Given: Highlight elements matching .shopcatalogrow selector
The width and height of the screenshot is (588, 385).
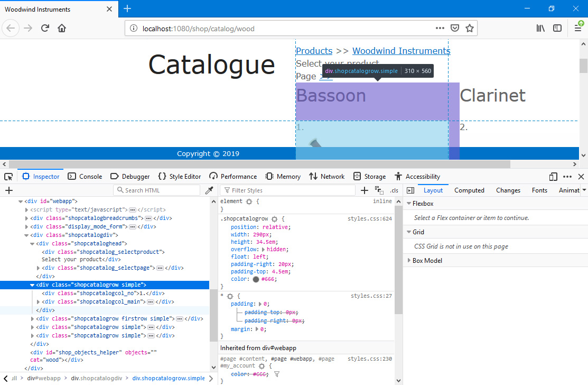Looking at the screenshot, I should 275,219.
